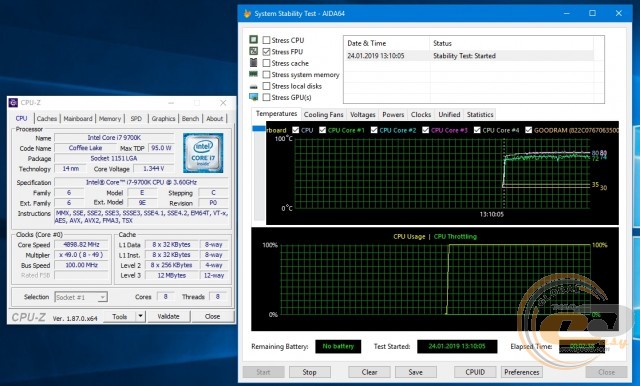Toggle CPU Core #4 graph checkbox

[x=477, y=130]
